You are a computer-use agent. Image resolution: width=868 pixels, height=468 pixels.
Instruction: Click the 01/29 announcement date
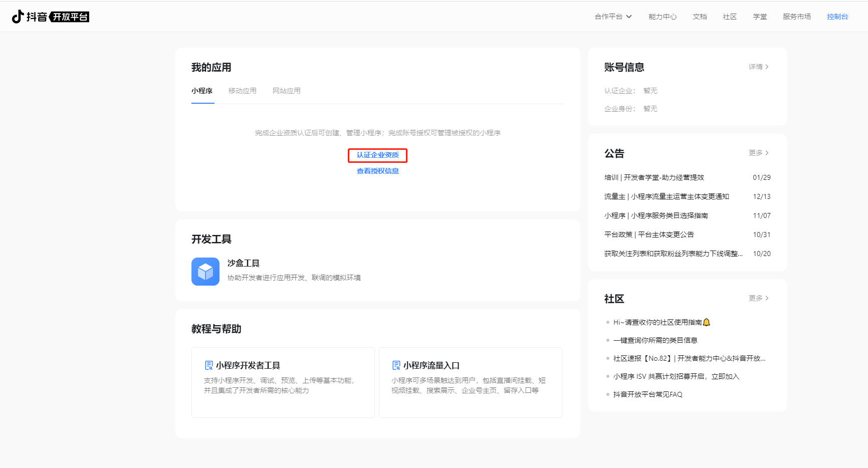pos(762,177)
